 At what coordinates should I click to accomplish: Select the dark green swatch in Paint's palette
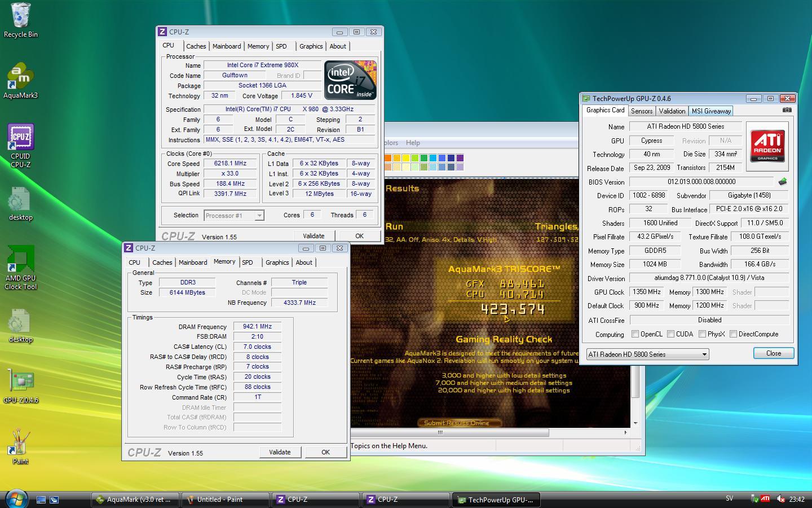424,158
